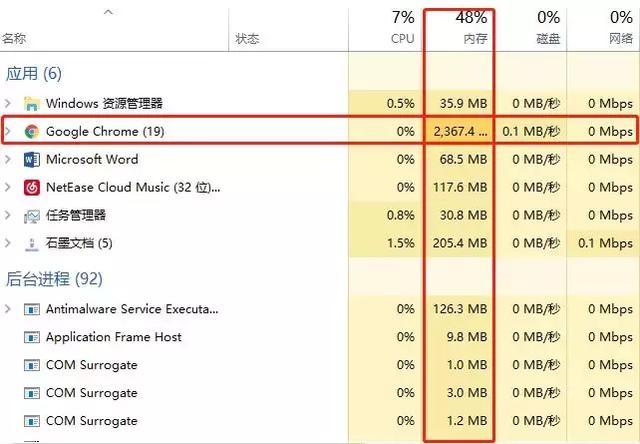The image size is (640, 444).
Task: Click the 状态 column header
Action: pos(247,38)
